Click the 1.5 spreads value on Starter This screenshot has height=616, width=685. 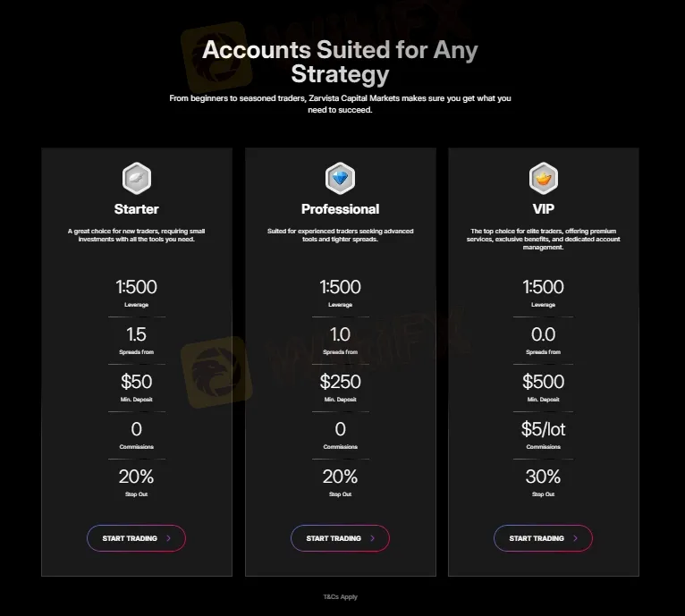coord(137,335)
